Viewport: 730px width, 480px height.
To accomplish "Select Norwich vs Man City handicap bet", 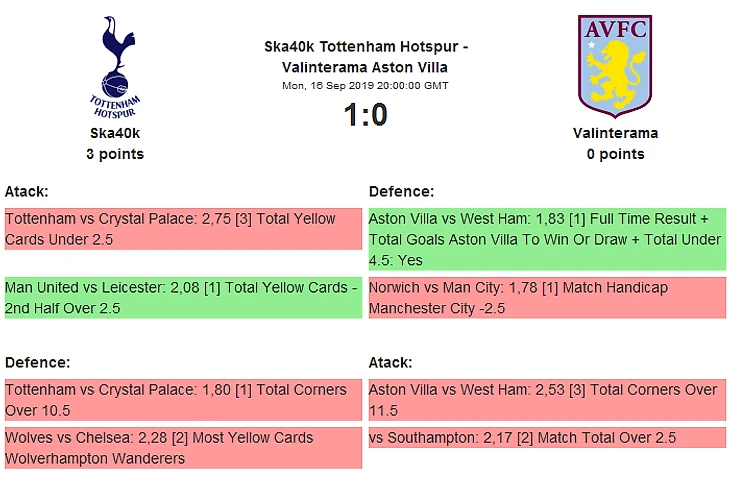I will (x=547, y=298).
